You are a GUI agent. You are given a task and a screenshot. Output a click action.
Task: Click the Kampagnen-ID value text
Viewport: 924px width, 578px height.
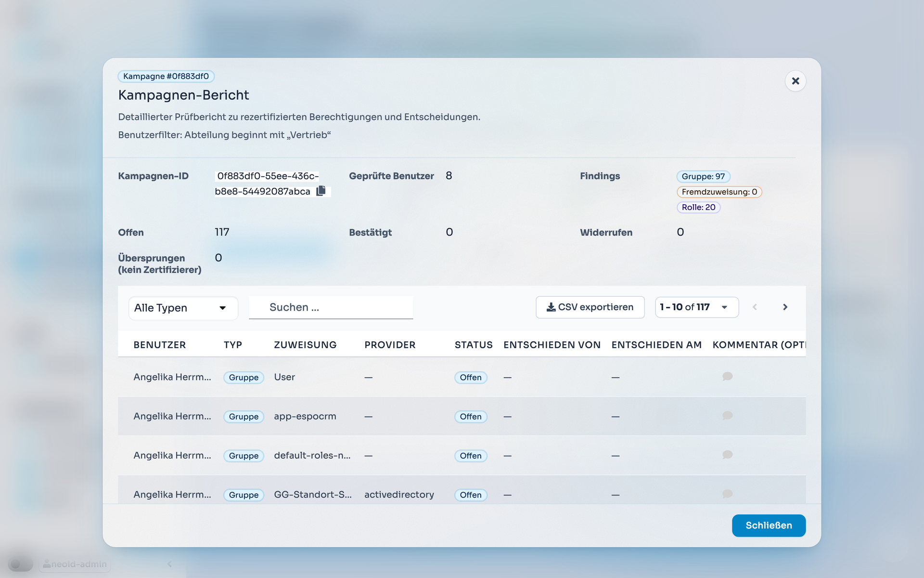pos(267,184)
